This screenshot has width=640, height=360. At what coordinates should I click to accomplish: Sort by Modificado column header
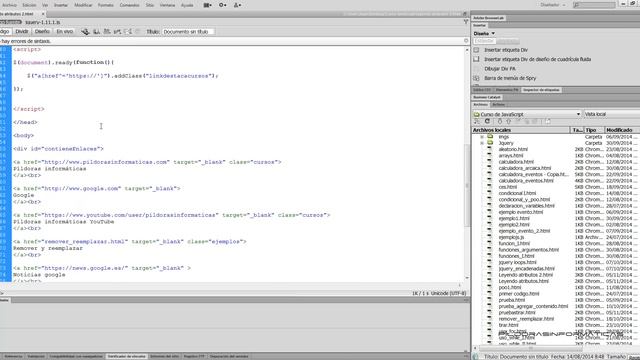[x=622, y=130]
